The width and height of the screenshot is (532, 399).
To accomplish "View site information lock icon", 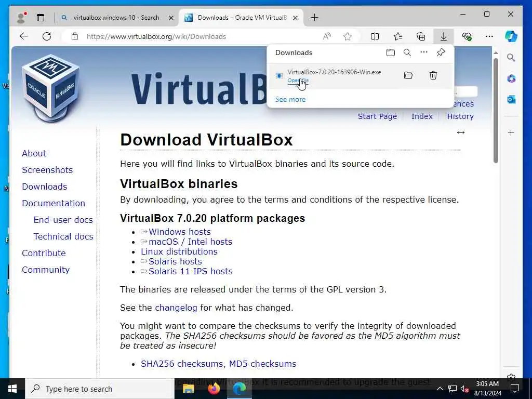I will (75, 36).
